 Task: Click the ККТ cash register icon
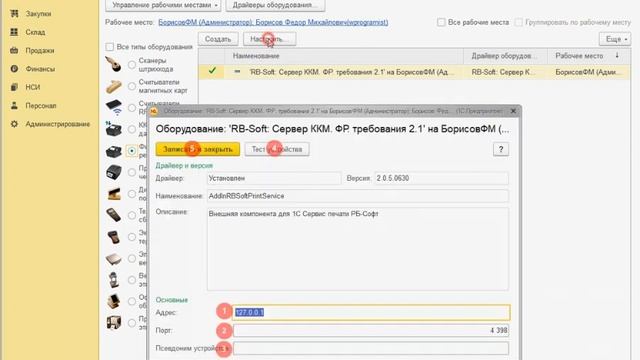click(x=113, y=129)
